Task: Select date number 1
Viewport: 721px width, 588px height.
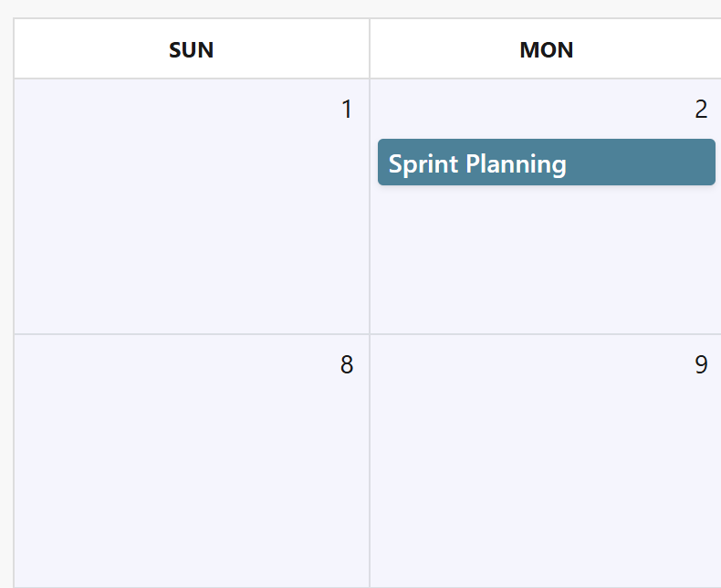Action: click(x=346, y=110)
